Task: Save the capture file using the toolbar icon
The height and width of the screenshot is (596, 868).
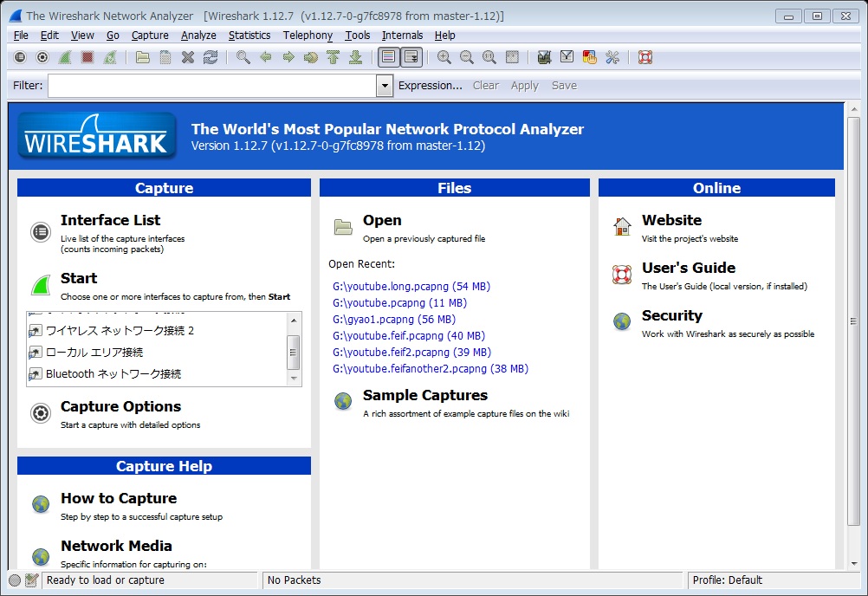Action: click(165, 57)
